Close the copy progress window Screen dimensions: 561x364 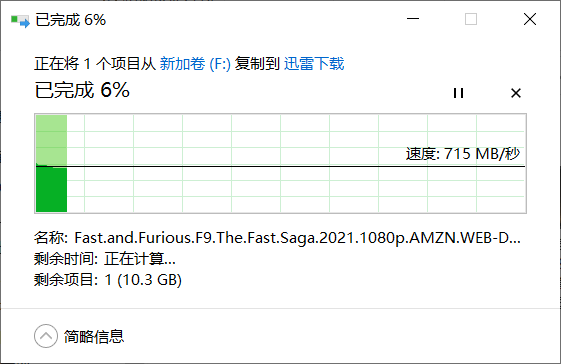pyautogui.click(x=530, y=19)
